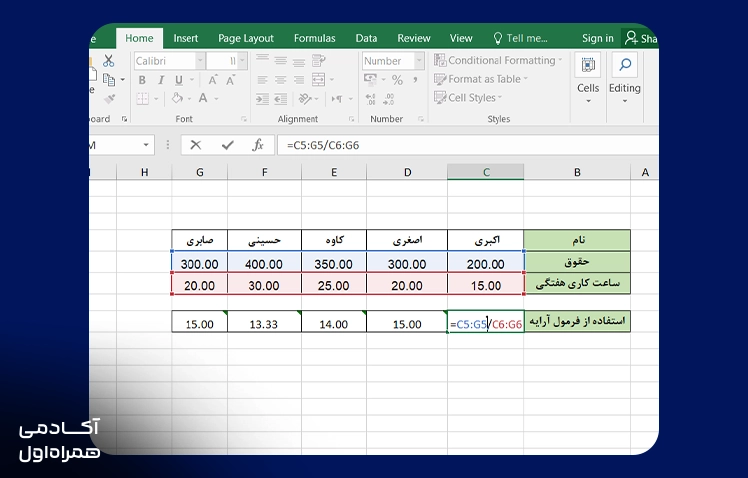The width and height of the screenshot is (748, 478).
Task: Select column G header
Action: click(200, 172)
